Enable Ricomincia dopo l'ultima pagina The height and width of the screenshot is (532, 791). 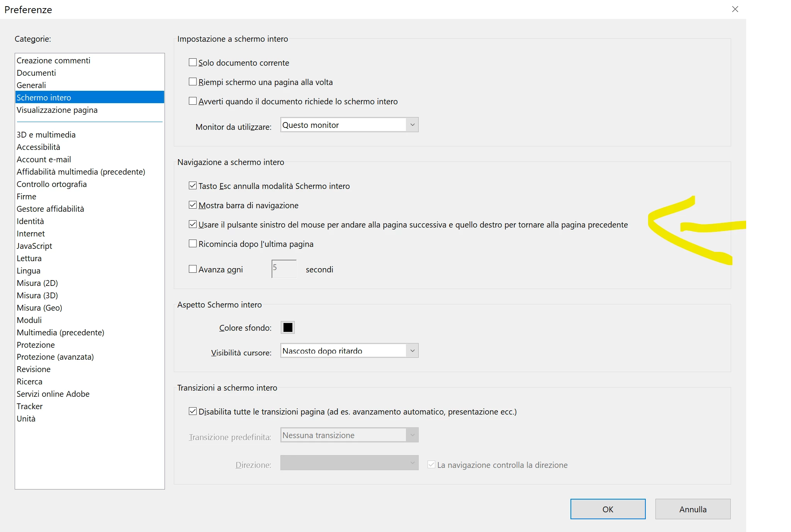pyautogui.click(x=193, y=243)
